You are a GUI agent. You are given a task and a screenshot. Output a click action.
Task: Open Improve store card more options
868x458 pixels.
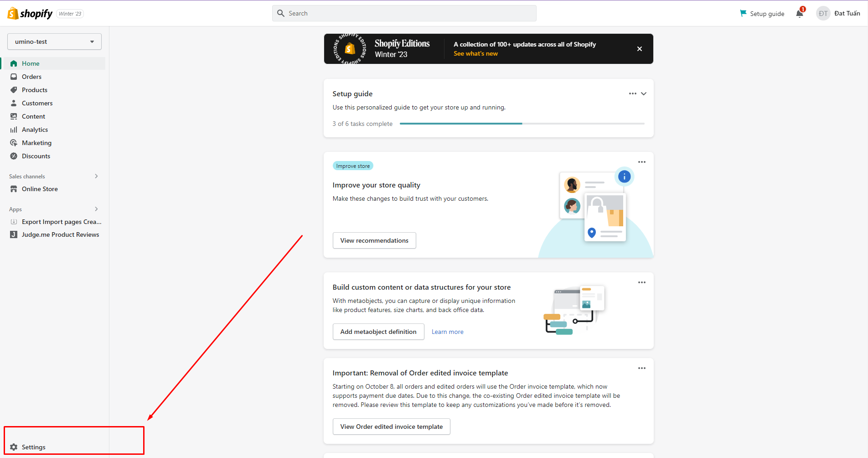(642, 162)
